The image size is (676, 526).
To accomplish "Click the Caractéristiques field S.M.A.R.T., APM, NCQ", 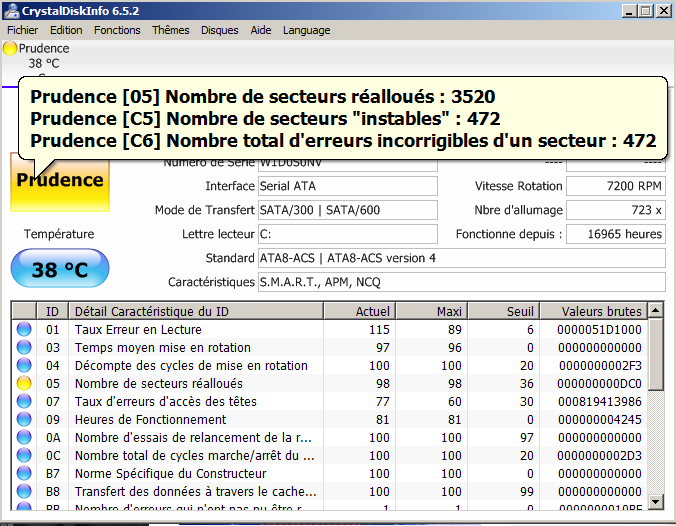I will tap(462, 282).
